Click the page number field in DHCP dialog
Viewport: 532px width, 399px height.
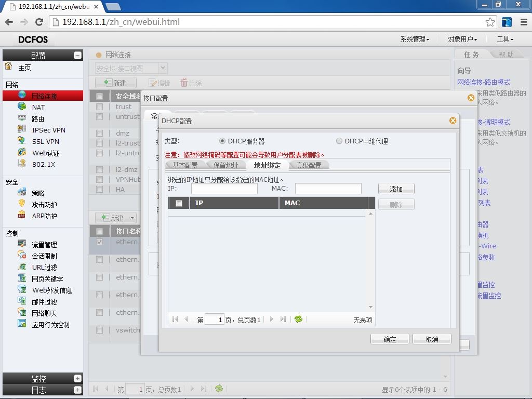[x=215, y=320]
